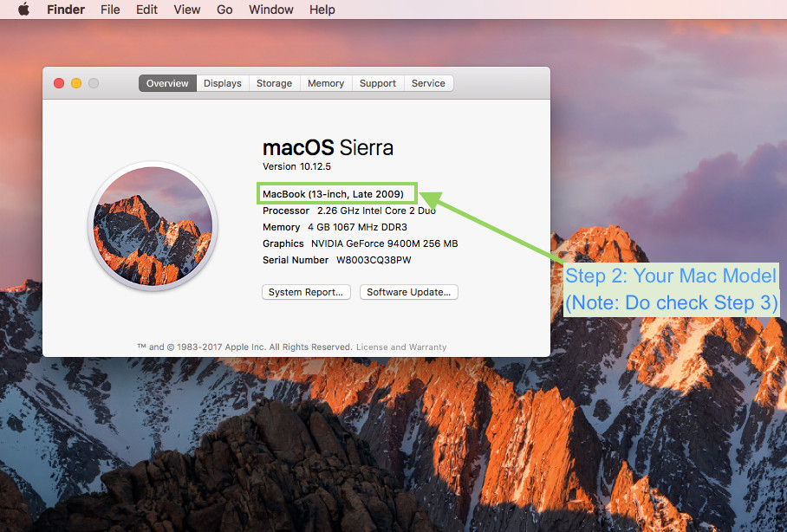This screenshot has height=532, width=787.
Task: Click the serial number W8003CQ38PW
Action: click(x=374, y=261)
